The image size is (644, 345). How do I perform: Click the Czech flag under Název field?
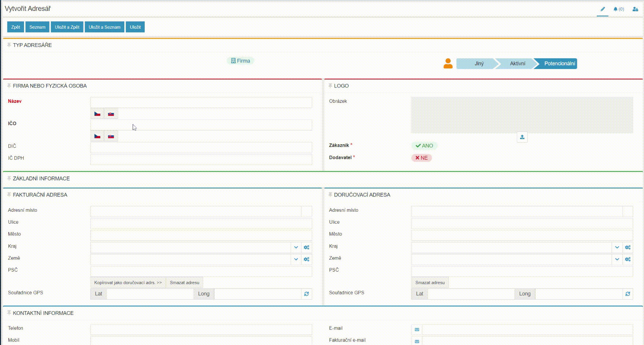(x=97, y=114)
